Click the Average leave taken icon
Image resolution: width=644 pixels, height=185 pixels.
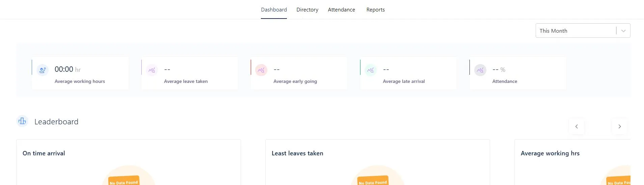152,70
